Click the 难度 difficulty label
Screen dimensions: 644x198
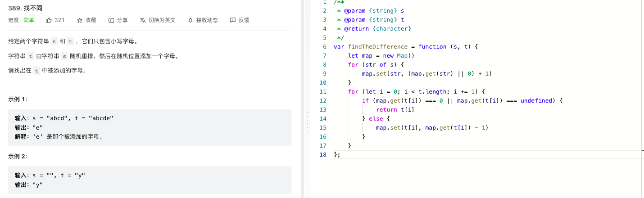click(14, 20)
